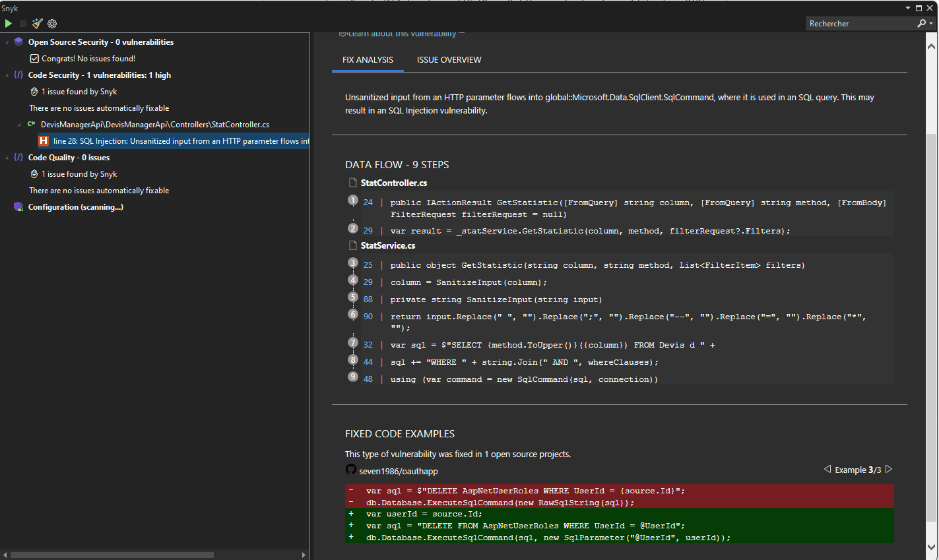Select the DevisManagerApi StatController.cs path row
939x560 pixels.
tap(155, 124)
